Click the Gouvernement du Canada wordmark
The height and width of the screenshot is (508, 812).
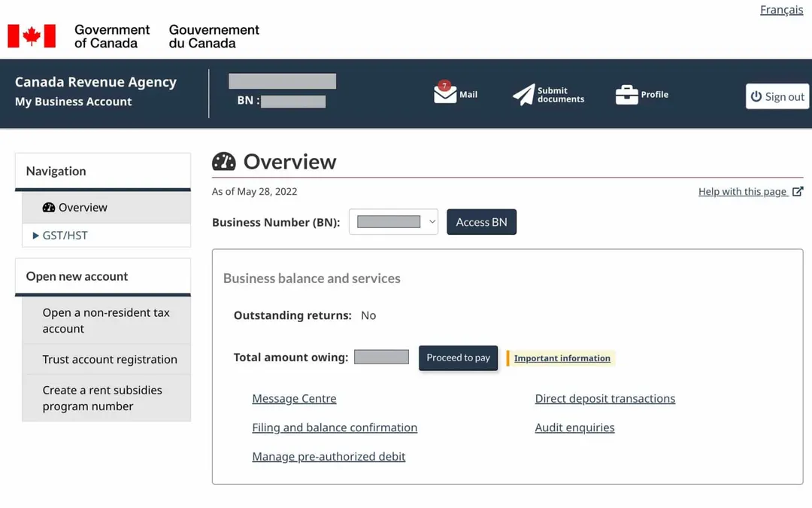214,36
